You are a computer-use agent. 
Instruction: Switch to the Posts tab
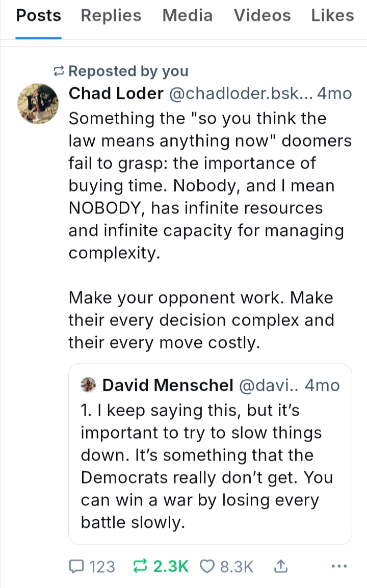pos(38,16)
